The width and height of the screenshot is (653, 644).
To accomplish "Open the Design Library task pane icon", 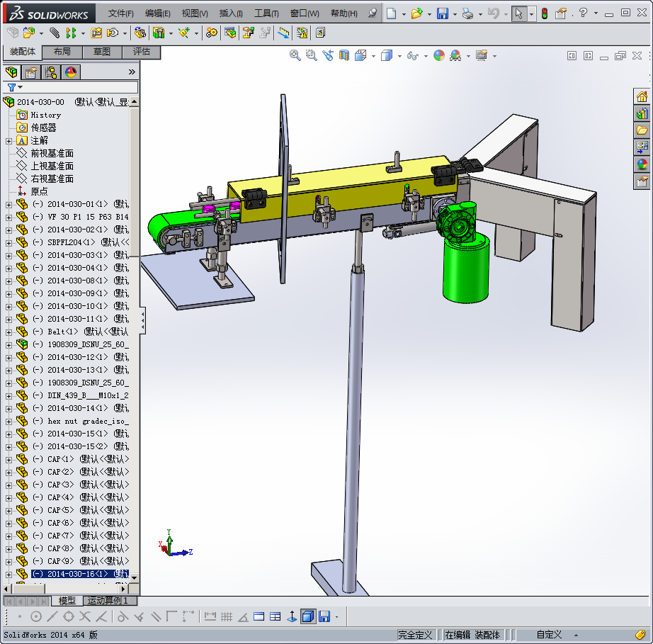I will coord(642,113).
